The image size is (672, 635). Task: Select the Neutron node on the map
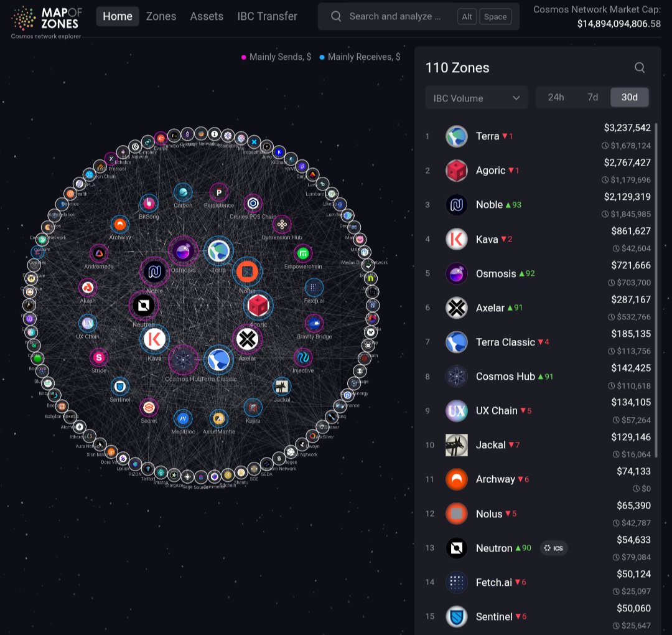(144, 305)
